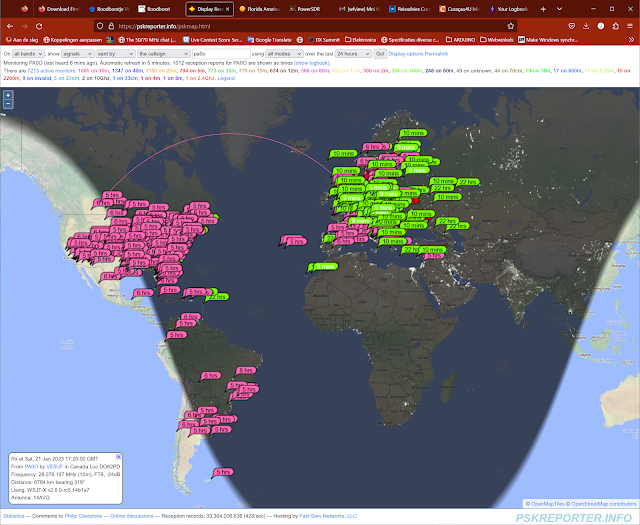Screen dimensions: 640x525
Task: Open the Firefox downloads panel
Action: [586, 26]
